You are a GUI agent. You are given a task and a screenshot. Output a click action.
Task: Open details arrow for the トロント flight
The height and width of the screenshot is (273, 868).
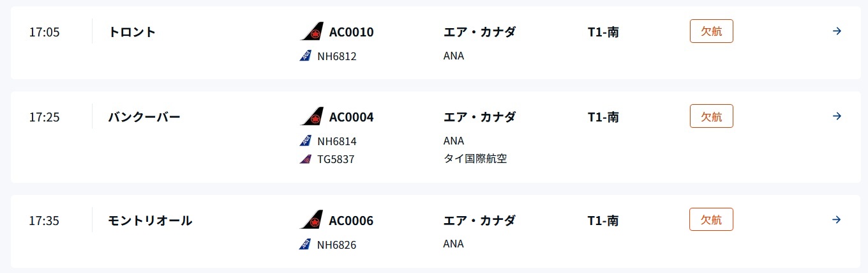click(x=837, y=31)
